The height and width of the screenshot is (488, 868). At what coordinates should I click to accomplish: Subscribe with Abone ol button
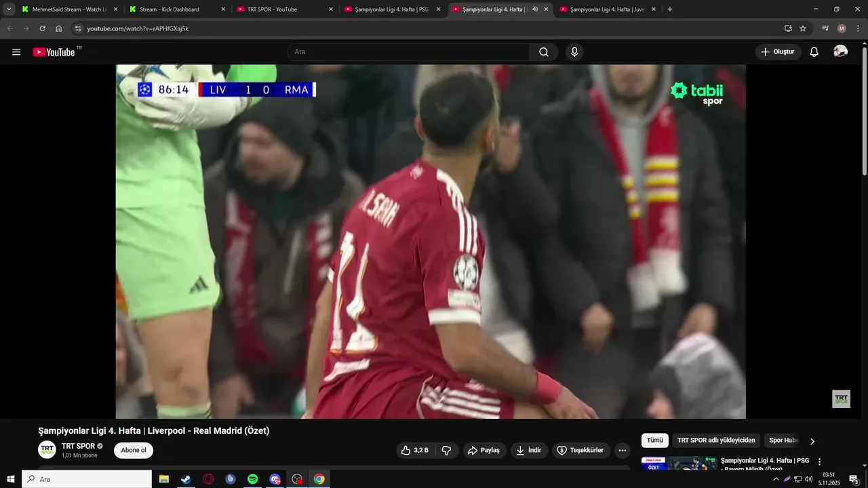[x=134, y=450]
